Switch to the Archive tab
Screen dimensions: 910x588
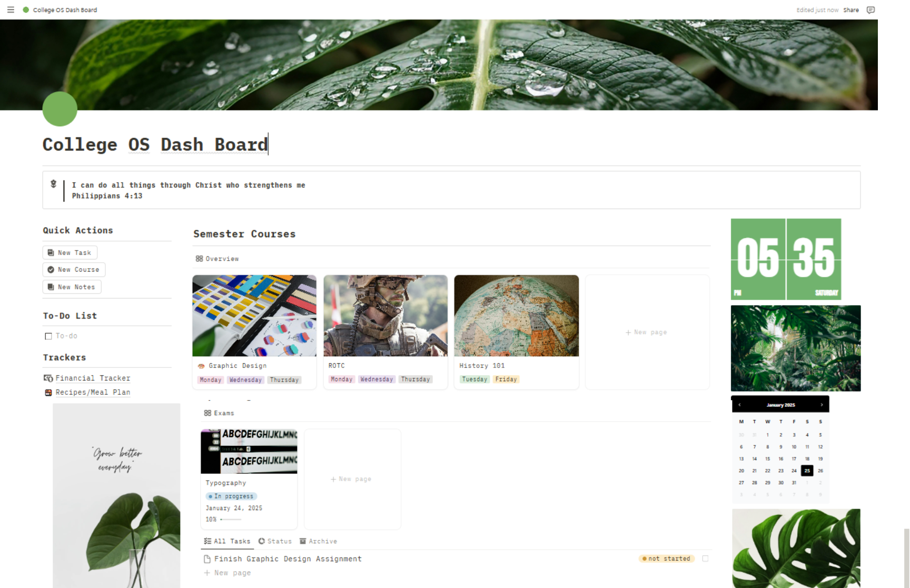pyautogui.click(x=318, y=541)
